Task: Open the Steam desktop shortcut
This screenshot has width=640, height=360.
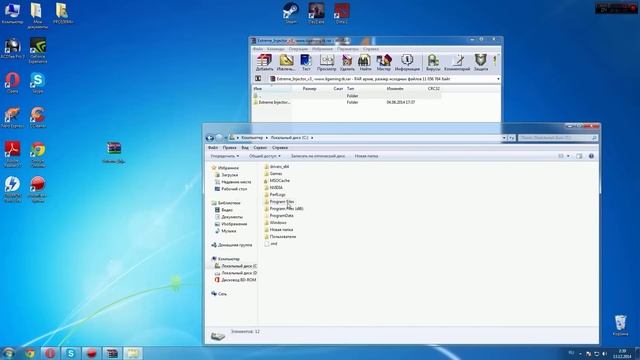Action: [291, 13]
